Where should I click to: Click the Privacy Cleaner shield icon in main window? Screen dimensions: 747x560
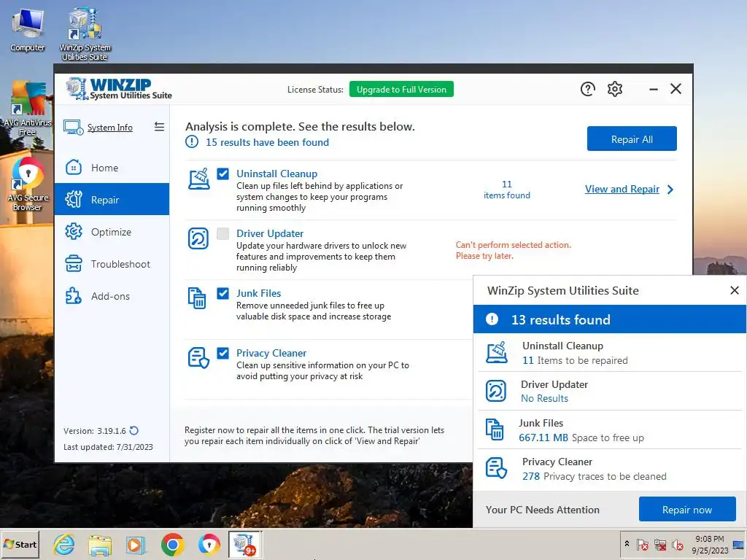click(x=198, y=357)
